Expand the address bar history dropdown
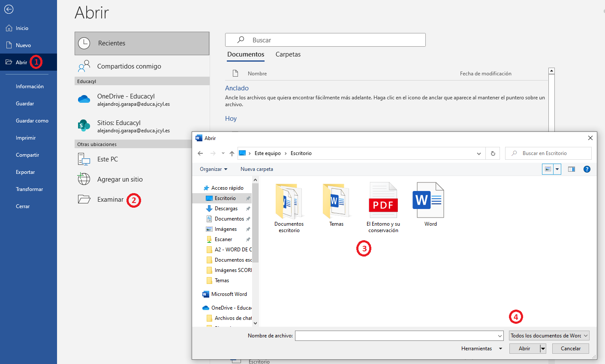Viewport: 605px width, 364px height. tap(479, 153)
